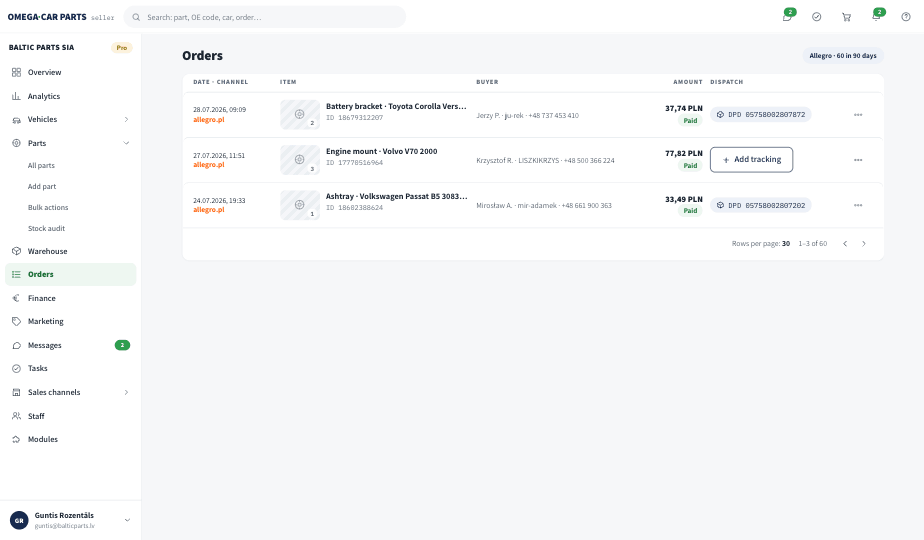This screenshot has width=924, height=540.
Task: Click title Engine mount · Volvo V70 2000
Action: [382, 152]
